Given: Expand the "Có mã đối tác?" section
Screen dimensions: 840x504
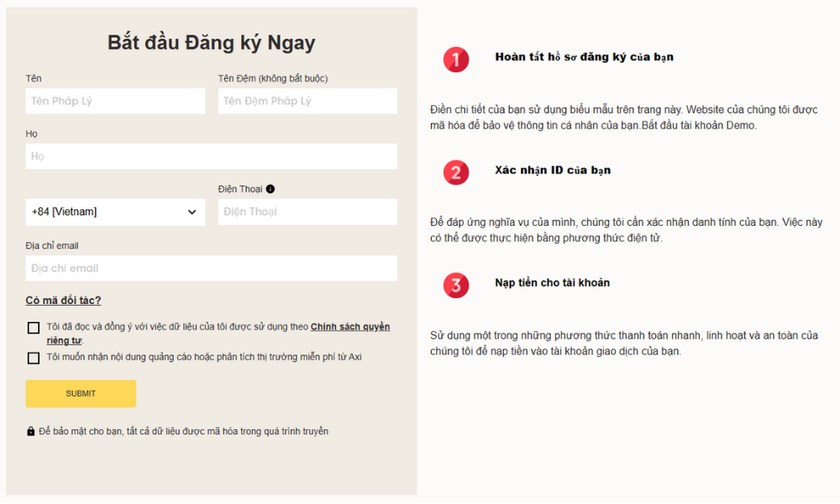Looking at the screenshot, I should (x=63, y=301).
